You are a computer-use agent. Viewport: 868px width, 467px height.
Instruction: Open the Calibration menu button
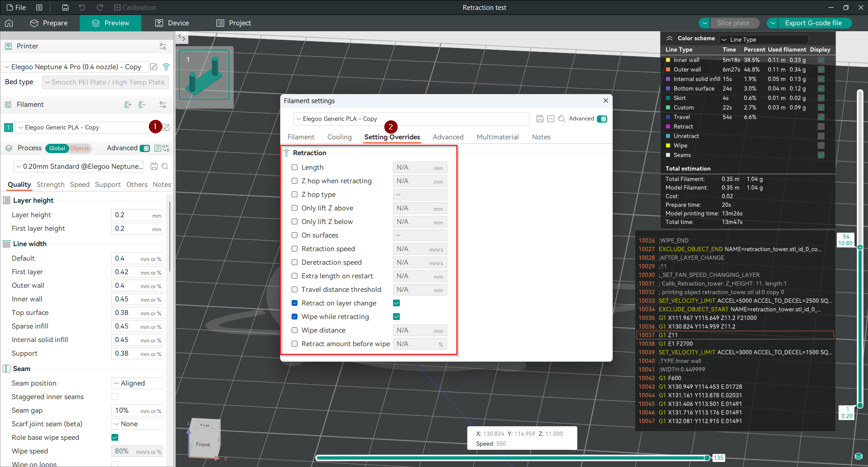tap(135, 7)
